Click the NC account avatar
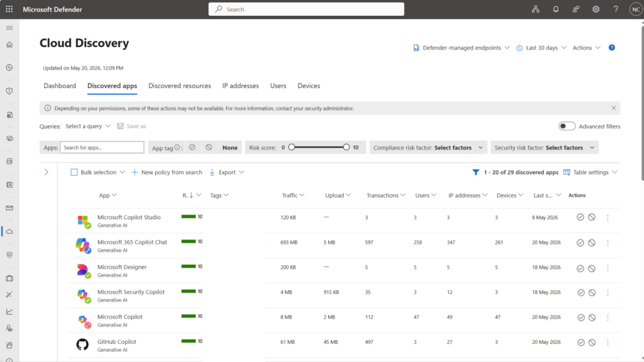This screenshot has width=644, height=362. 636,9
